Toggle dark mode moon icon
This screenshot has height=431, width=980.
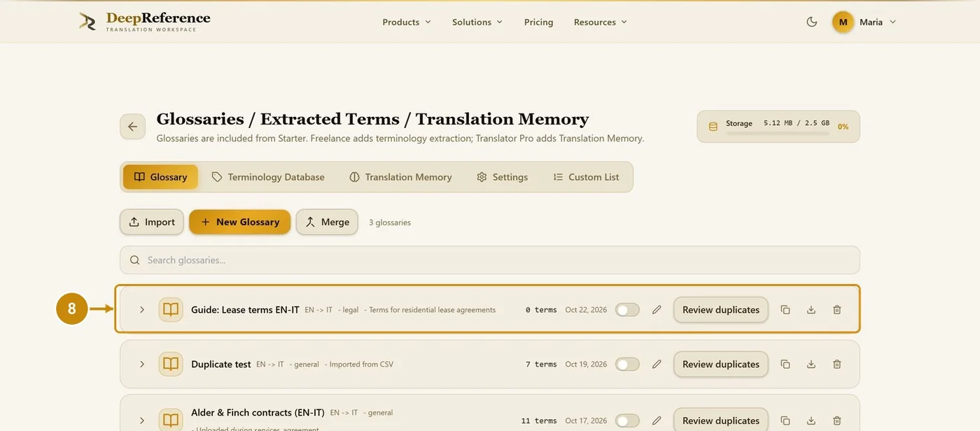[812, 22]
